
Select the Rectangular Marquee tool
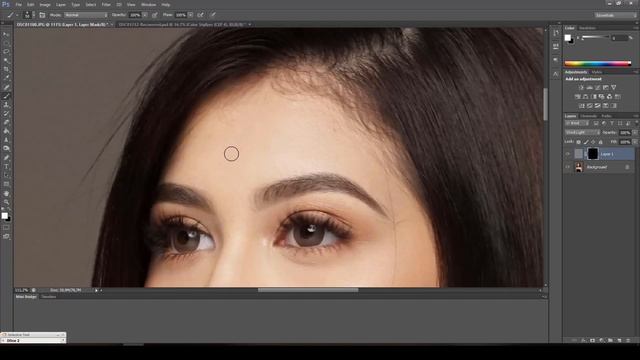(6, 43)
